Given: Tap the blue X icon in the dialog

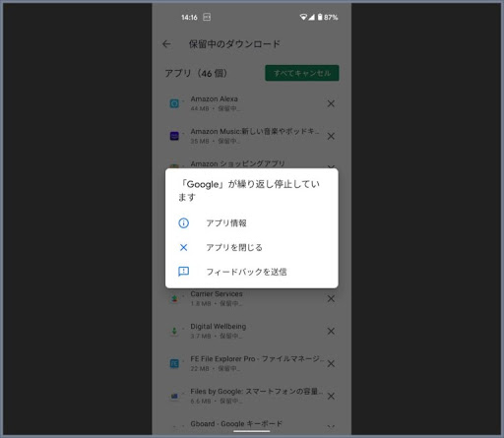Looking at the screenshot, I should click(183, 247).
